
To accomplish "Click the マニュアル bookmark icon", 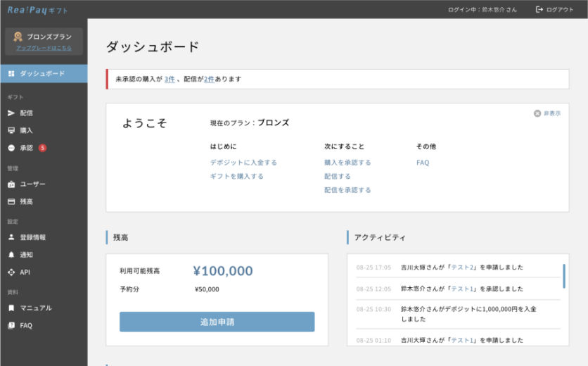I will click(x=11, y=308).
